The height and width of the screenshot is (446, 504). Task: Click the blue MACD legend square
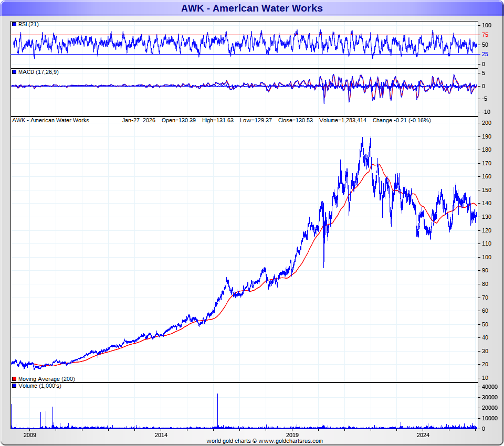[14, 72]
